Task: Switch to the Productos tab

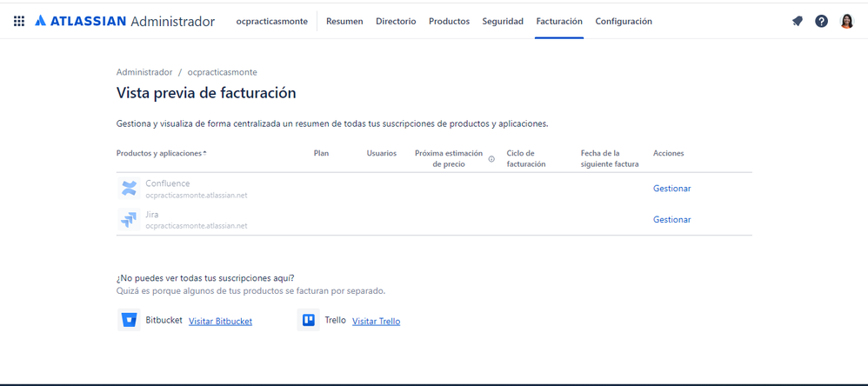Action: 449,22
